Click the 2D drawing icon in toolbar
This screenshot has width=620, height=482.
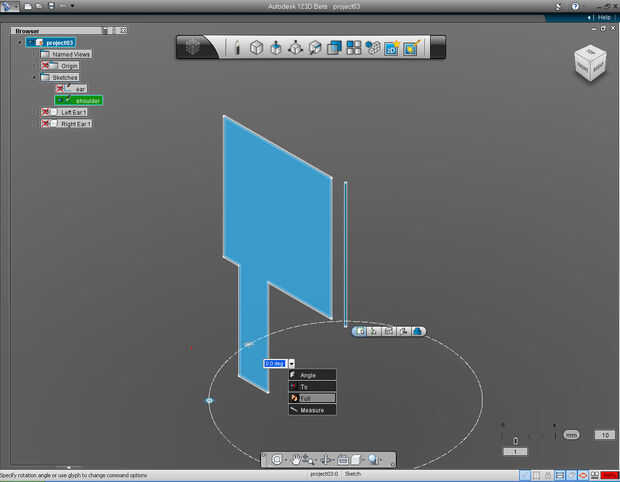pos(392,48)
